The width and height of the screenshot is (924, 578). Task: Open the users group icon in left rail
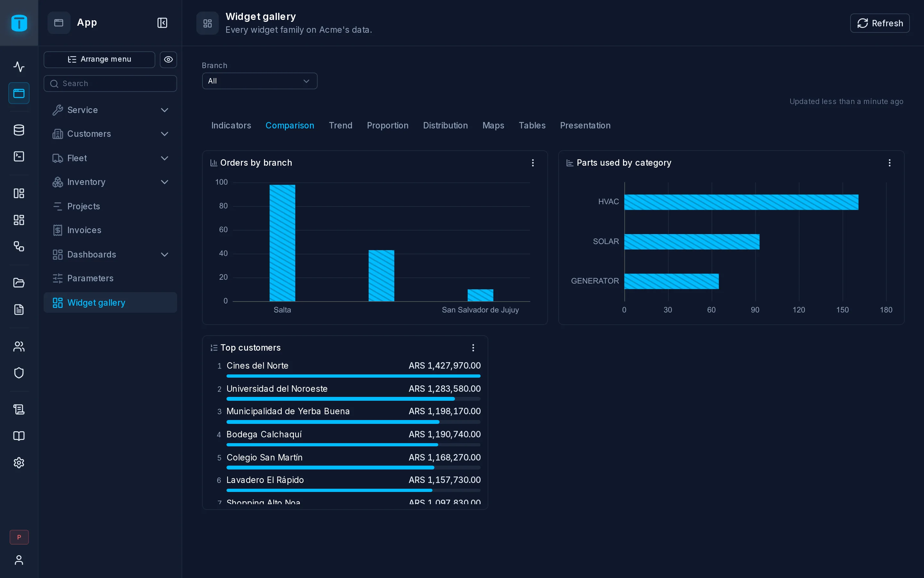[19, 346]
